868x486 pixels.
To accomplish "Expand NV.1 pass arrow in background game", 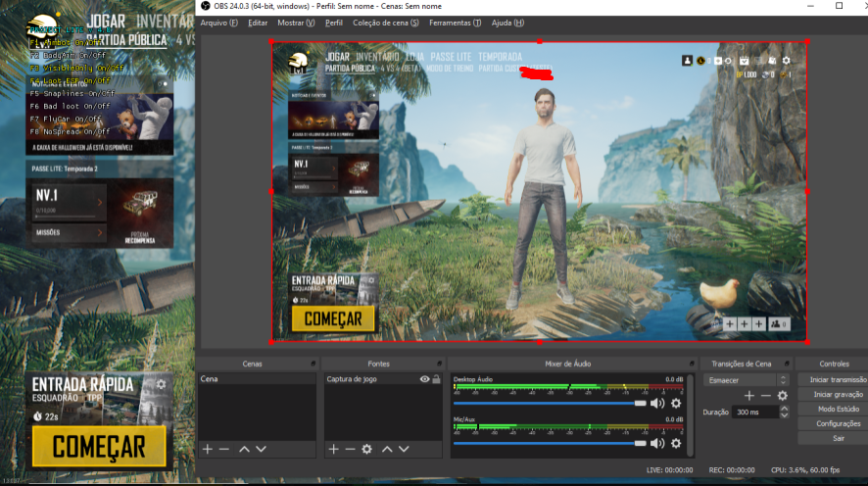I will click(x=100, y=203).
